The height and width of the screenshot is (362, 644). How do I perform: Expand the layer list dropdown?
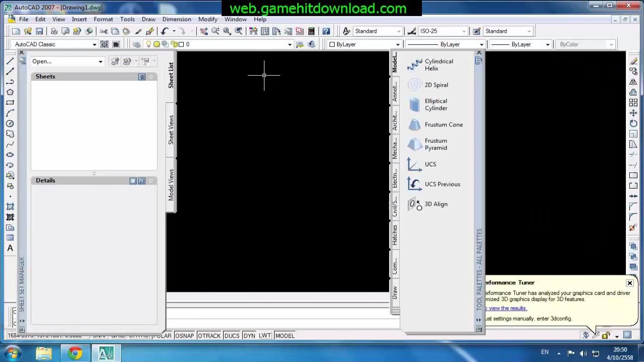290,44
